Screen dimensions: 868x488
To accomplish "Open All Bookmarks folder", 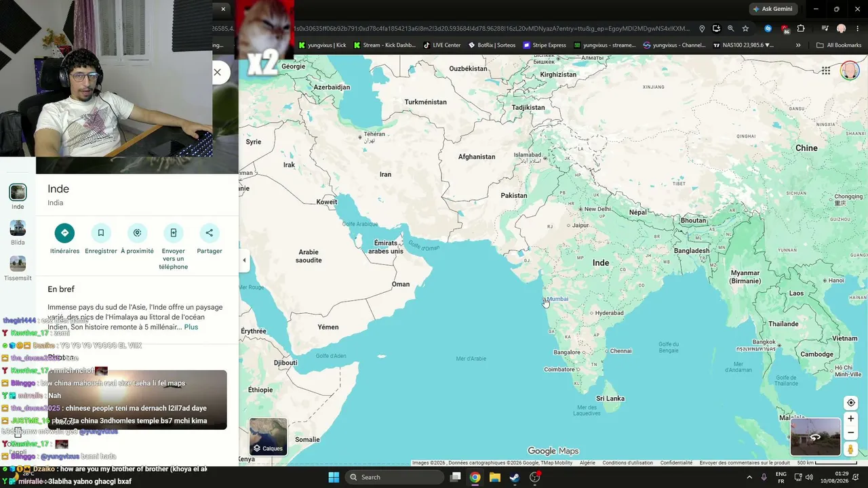I will click(x=839, y=45).
